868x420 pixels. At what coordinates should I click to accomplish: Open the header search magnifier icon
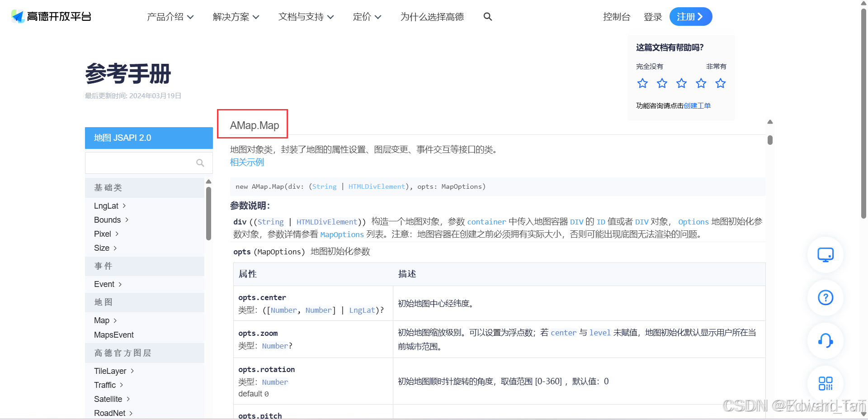pos(487,17)
